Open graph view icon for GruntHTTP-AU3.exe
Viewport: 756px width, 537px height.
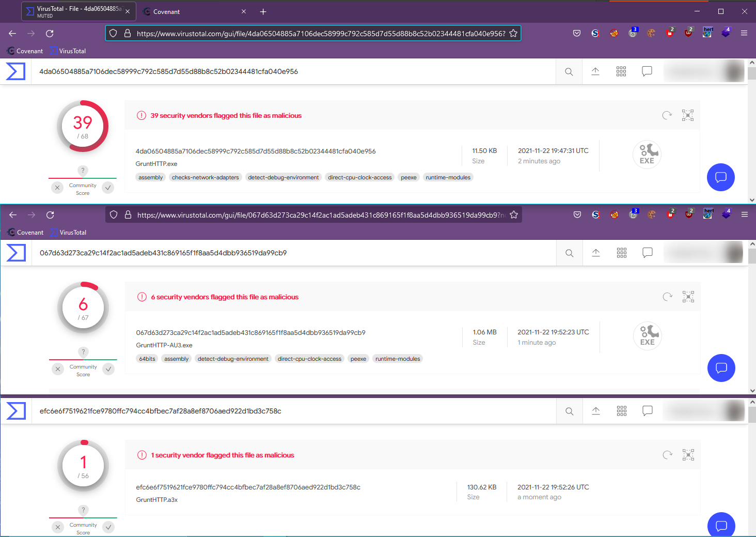click(x=688, y=297)
